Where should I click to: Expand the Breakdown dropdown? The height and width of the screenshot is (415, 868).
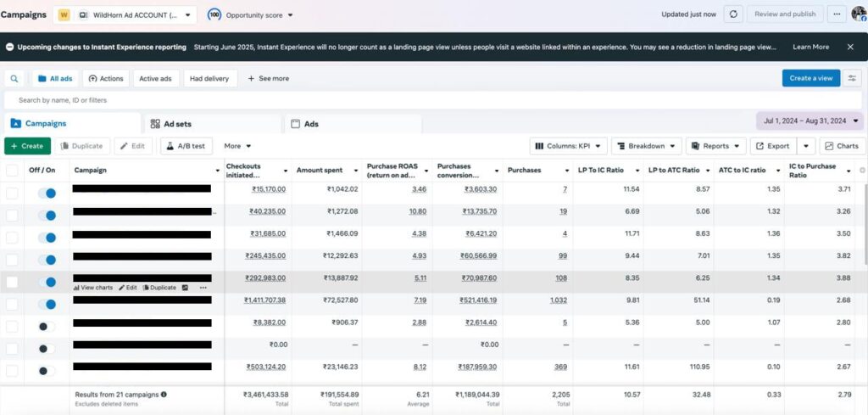[646, 146]
